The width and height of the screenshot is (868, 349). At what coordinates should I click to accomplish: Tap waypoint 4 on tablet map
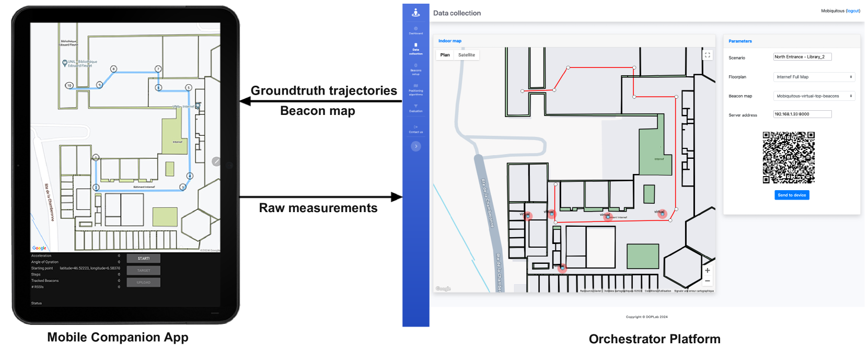click(190, 176)
